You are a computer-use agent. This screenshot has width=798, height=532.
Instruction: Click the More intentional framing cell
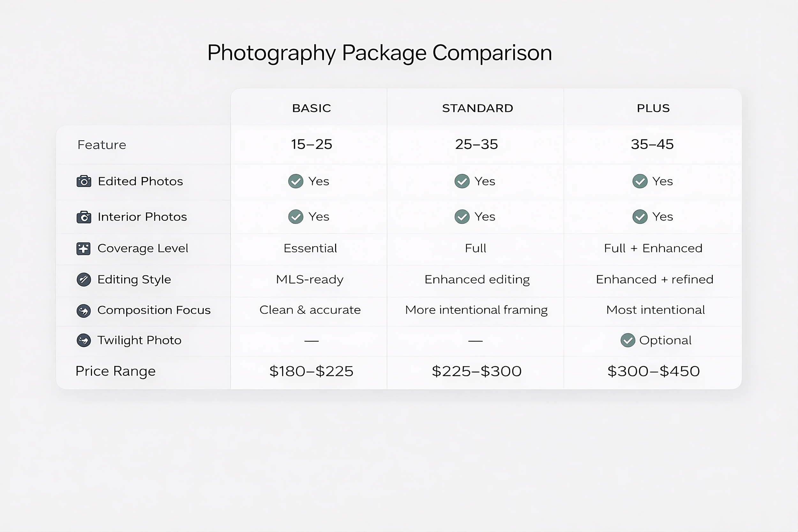point(476,310)
